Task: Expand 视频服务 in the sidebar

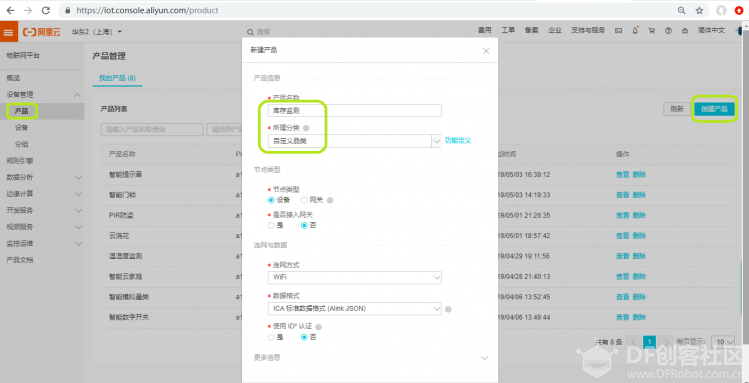Action: click(x=78, y=227)
